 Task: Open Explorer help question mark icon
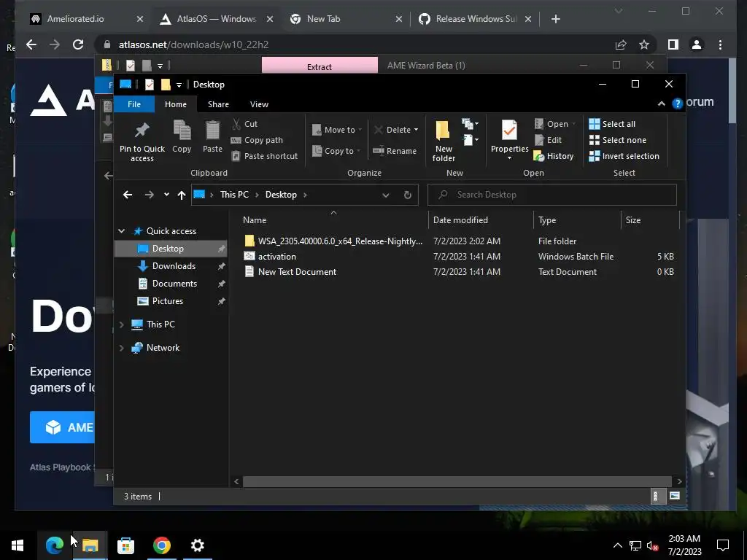pyautogui.click(x=677, y=104)
